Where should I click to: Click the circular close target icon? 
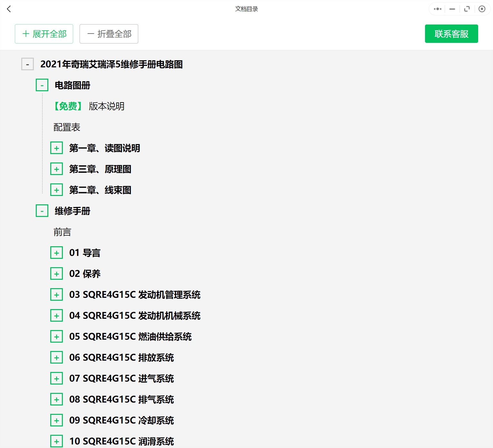tap(482, 9)
